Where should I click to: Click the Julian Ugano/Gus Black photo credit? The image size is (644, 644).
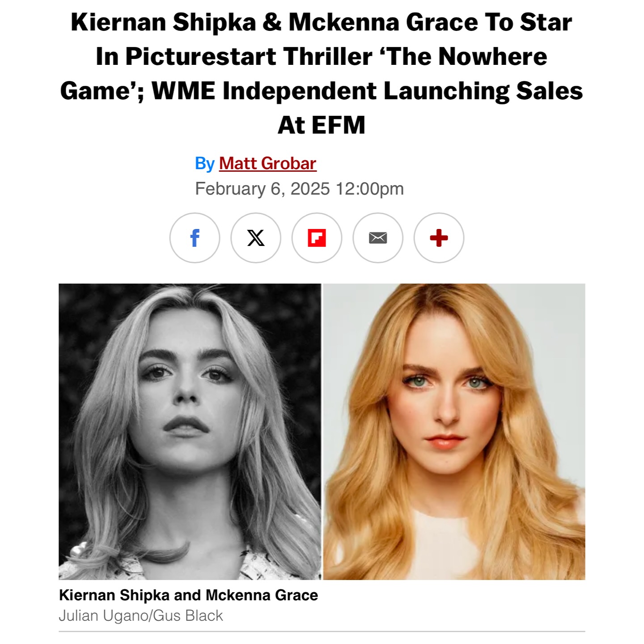141,616
